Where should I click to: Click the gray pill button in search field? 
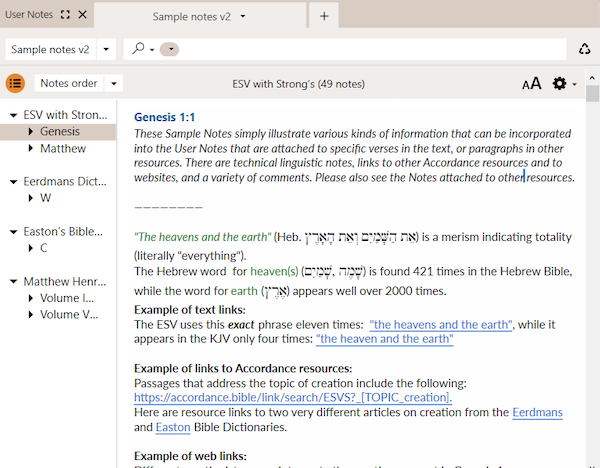170,49
